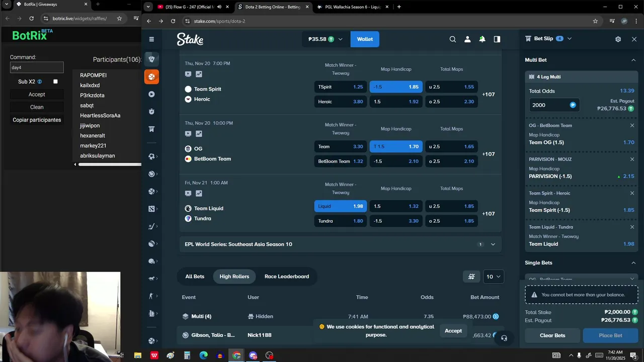This screenshot has height=362, width=644.
Task: Toggle the bet slip sidebar layout icon
Action: click(497, 39)
